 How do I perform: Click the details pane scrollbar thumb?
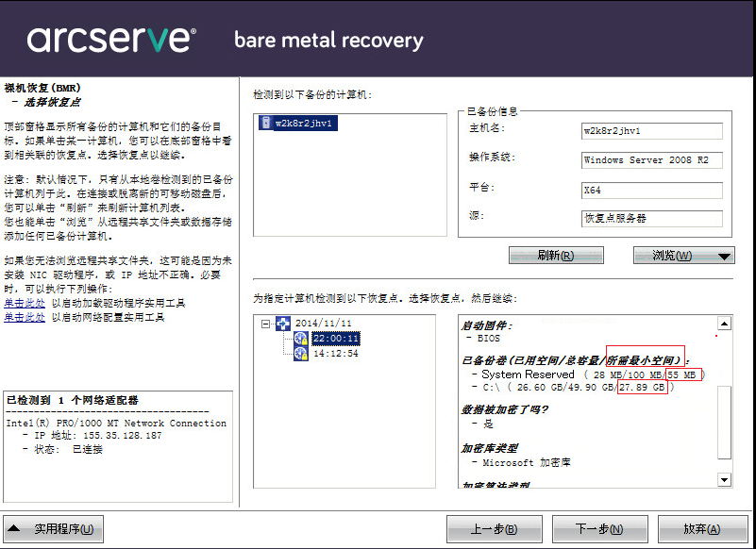coord(725,423)
